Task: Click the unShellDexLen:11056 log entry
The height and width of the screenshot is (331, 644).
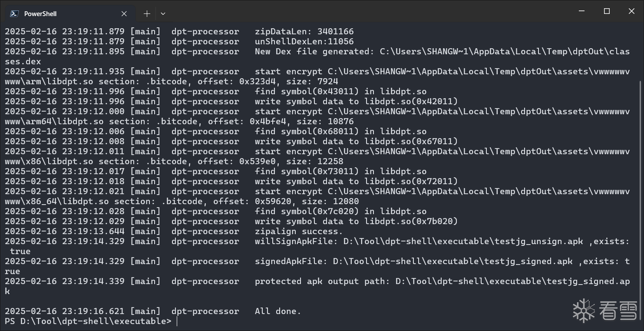Action: pos(304,42)
